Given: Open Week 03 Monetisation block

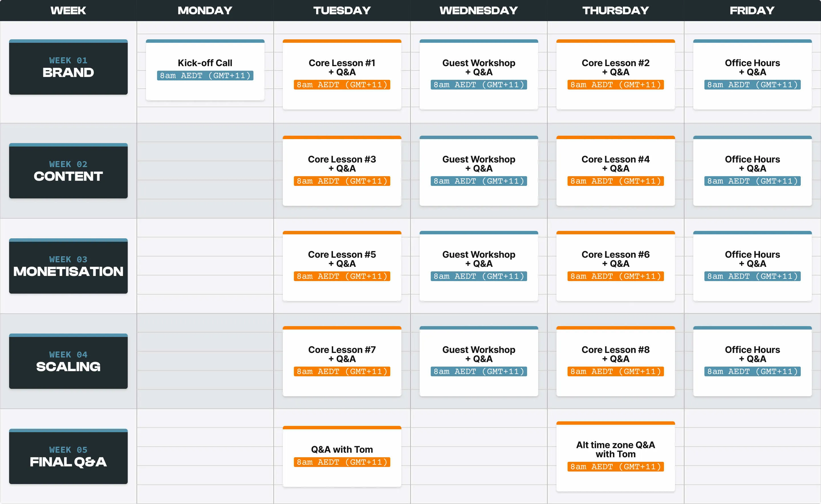Looking at the screenshot, I should pyautogui.click(x=68, y=267).
